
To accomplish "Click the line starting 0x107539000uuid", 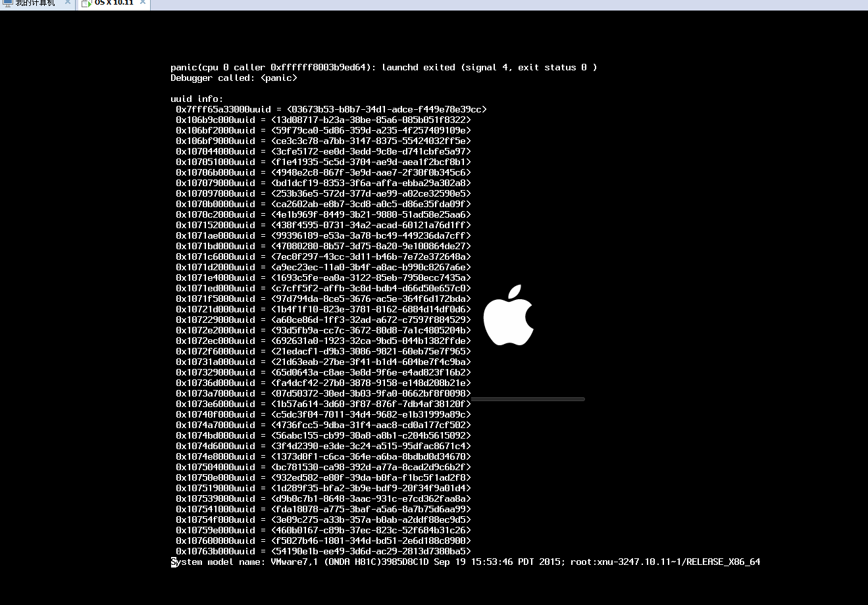I will tap(323, 498).
